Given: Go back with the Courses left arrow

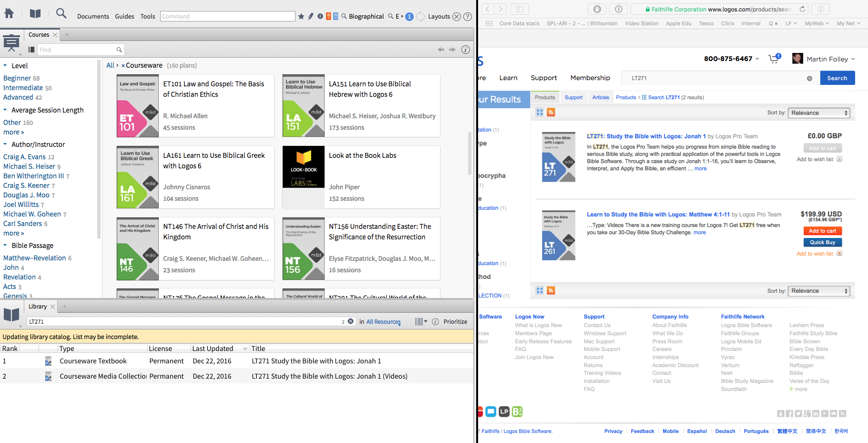Looking at the screenshot, I should tap(441, 50).
